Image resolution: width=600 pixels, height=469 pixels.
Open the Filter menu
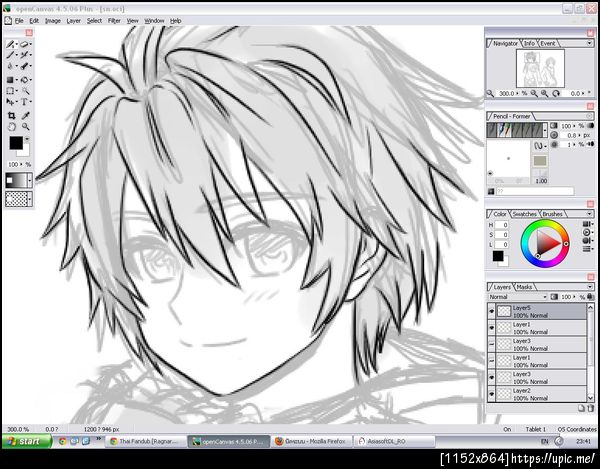tap(114, 21)
